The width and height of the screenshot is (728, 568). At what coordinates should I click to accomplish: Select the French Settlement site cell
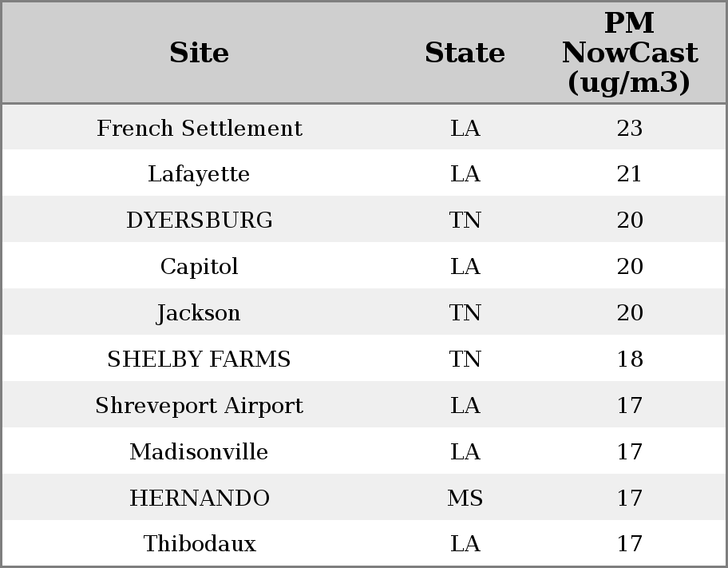tap(200, 129)
